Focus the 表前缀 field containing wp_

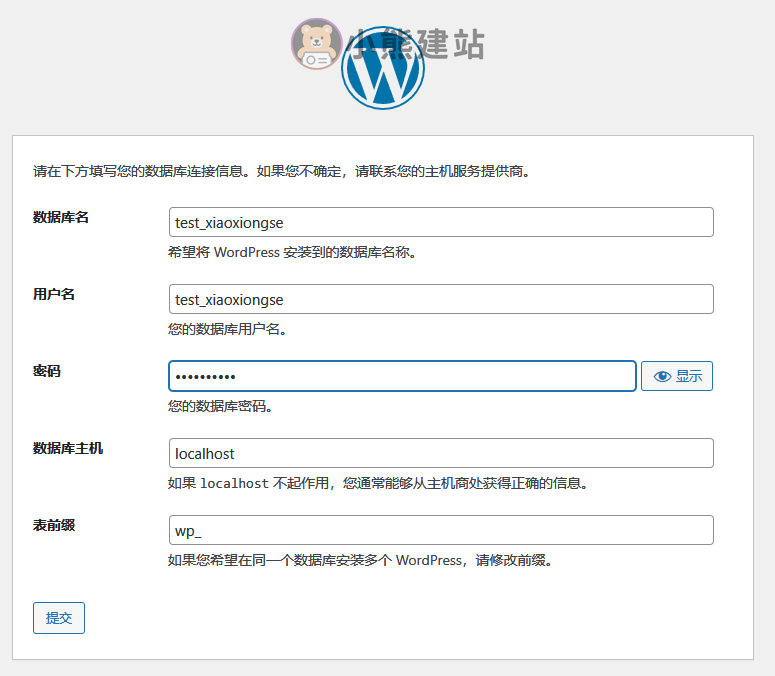click(440, 530)
